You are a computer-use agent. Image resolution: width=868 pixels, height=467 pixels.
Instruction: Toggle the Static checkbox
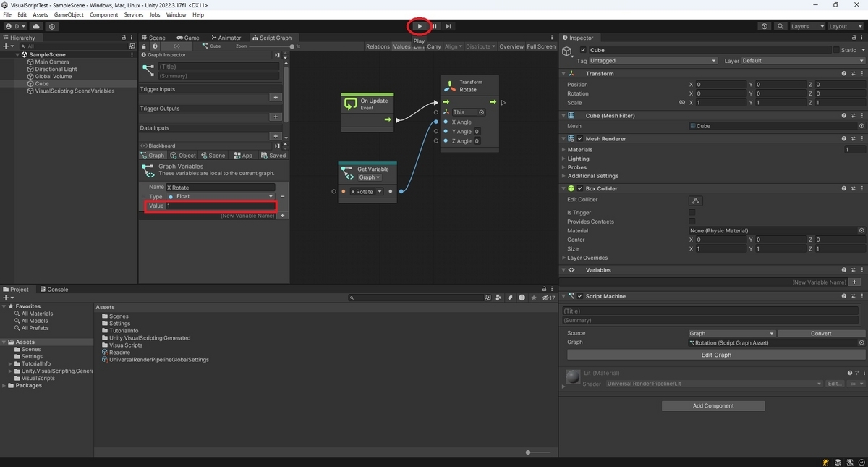click(836, 50)
